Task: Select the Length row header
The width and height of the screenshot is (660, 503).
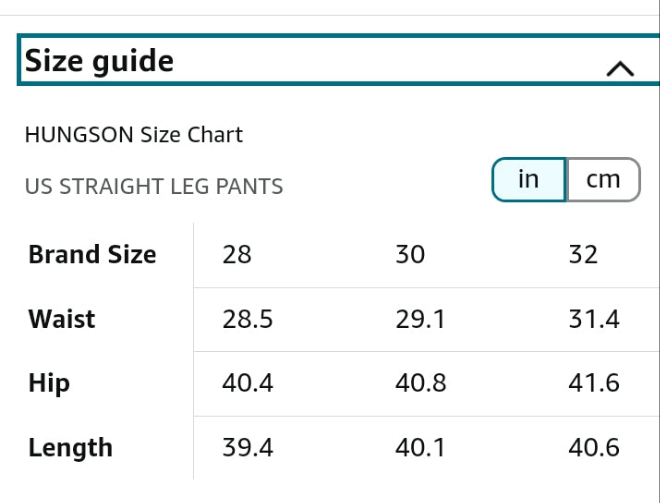Action: tap(70, 448)
